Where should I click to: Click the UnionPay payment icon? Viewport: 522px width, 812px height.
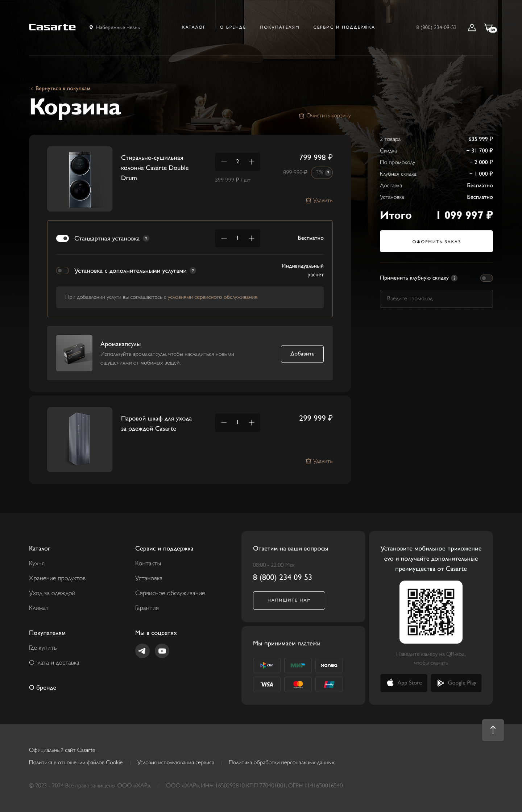(x=329, y=685)
